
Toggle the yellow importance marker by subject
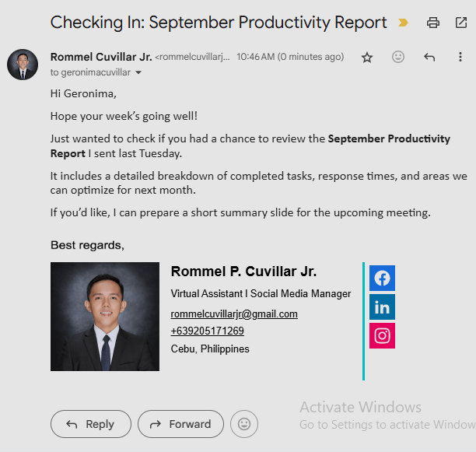[403, 23]
